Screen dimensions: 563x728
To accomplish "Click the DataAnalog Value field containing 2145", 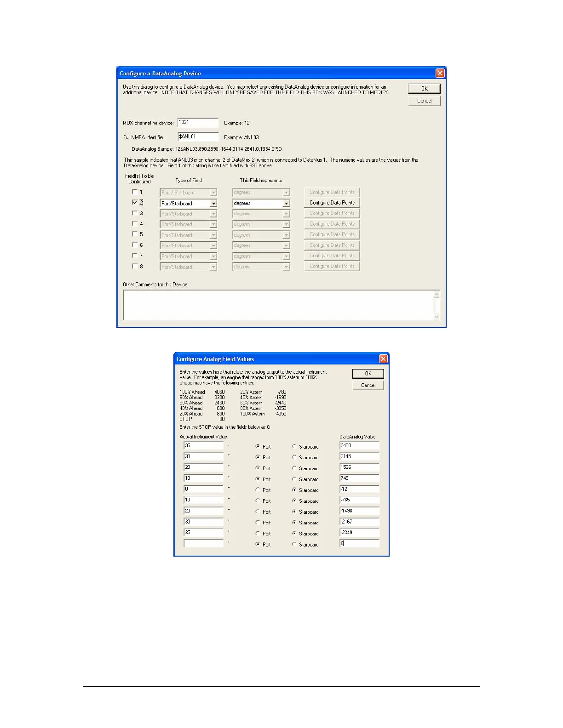I will click(x=359, y=456).
